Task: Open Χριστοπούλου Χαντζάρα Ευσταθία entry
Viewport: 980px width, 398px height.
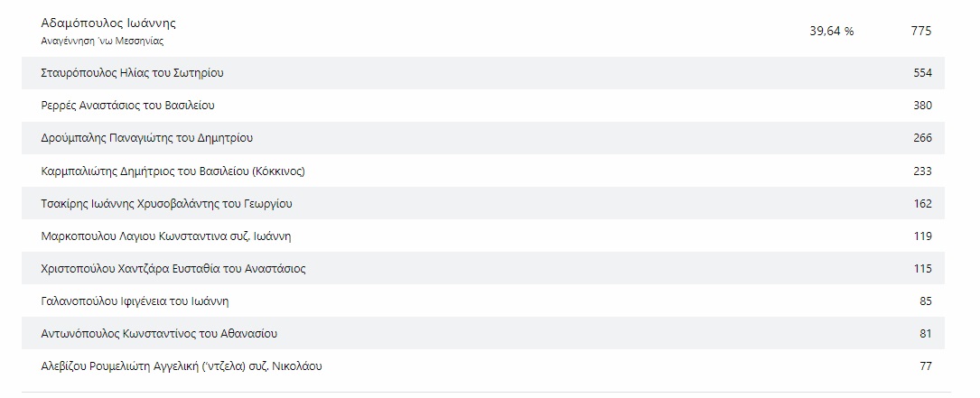Action: click(x=173, y=268)
